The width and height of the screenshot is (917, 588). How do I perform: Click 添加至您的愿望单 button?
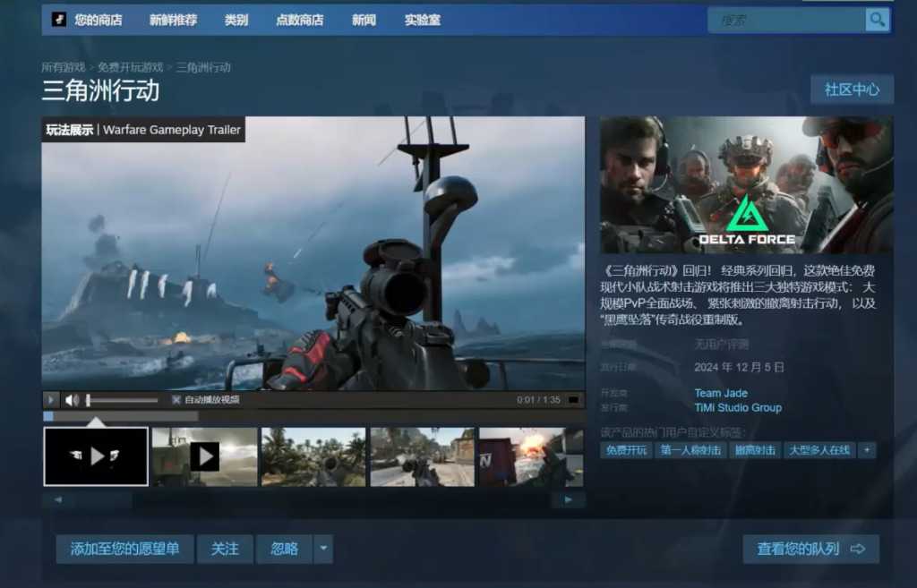tap(124, 549)
